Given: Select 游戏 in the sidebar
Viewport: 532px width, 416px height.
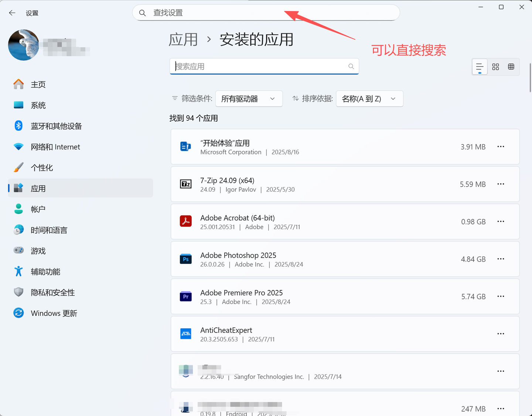Looking at the screenshot, I should click(38, 251).
